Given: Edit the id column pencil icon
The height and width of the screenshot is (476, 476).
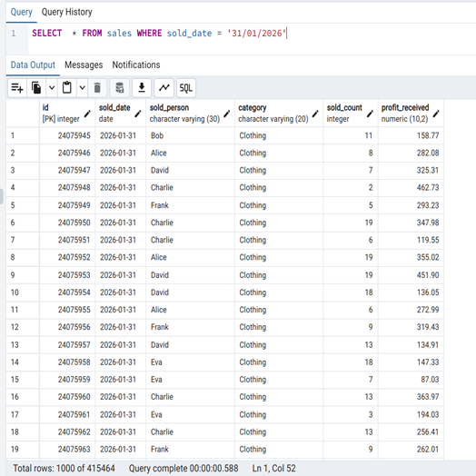Looking at the screenshot, I should (x=87, y=114).
